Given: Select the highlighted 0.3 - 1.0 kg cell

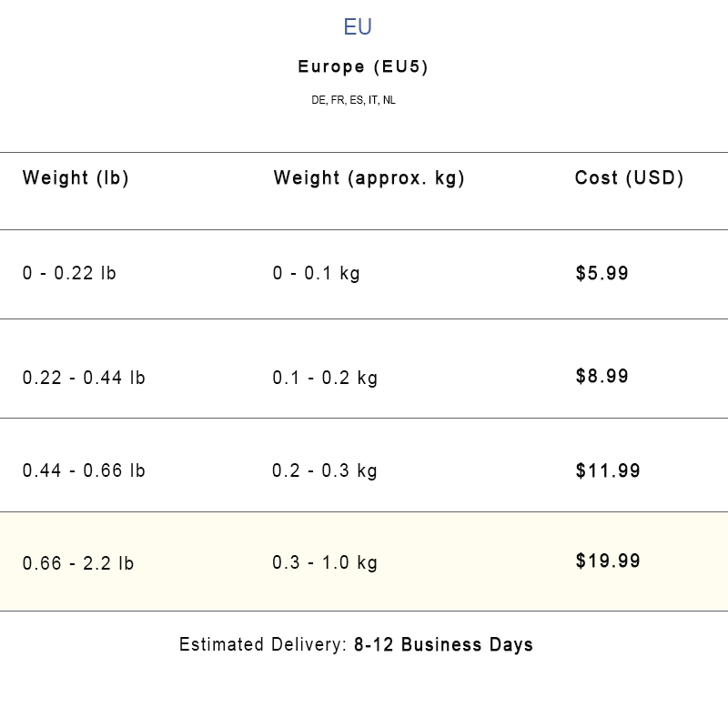Looking at the screenshot, I should pos(325,562).
